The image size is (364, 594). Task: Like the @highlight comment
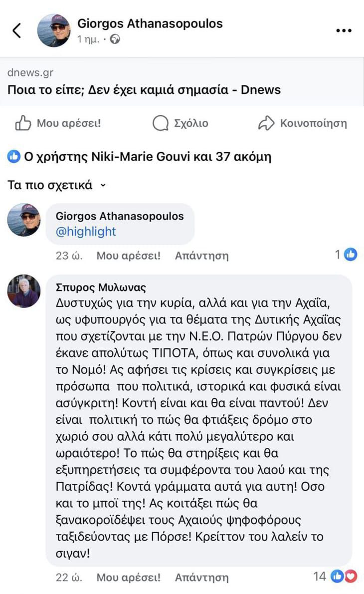pos(128,256)
